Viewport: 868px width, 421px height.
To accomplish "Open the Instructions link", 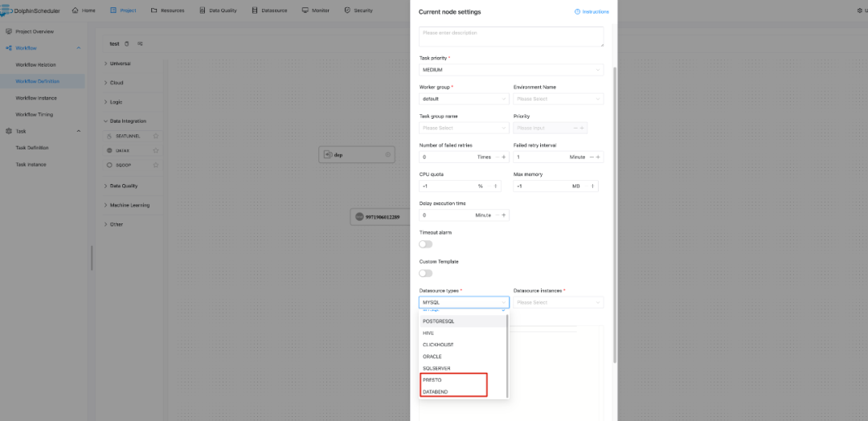I will tap(592, 11).
